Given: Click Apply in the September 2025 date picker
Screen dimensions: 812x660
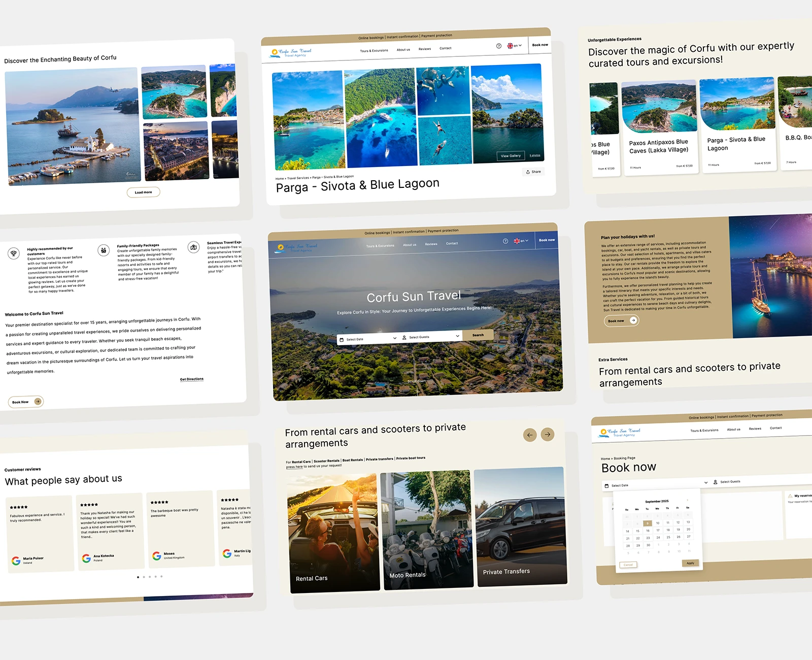Looking at the screenshot, I should click(x=690, y=563).
